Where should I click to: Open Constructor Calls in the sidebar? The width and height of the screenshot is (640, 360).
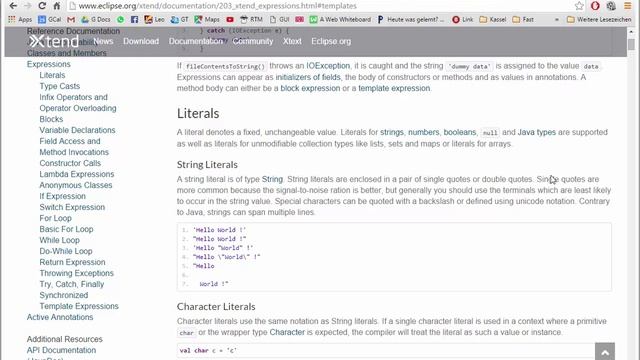[70, 163]
